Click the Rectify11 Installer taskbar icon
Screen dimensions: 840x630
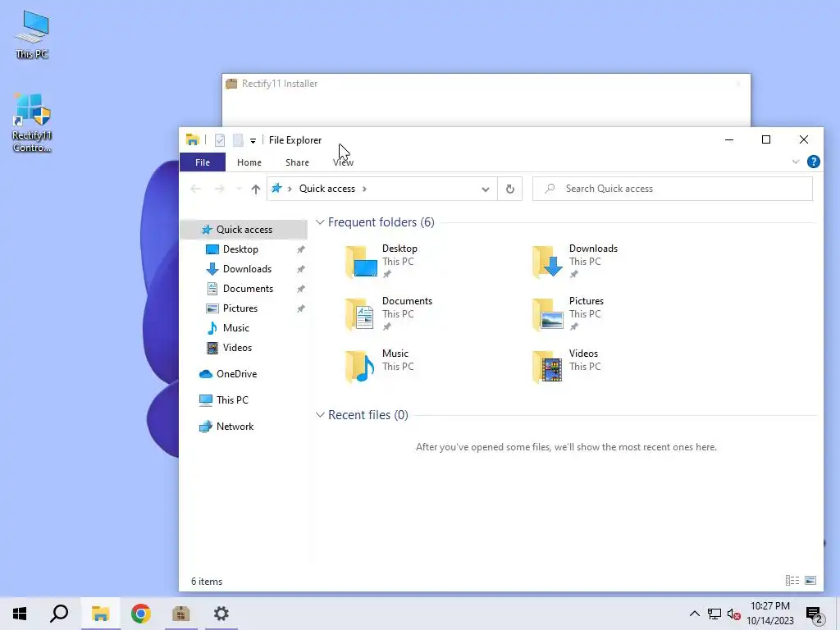[181, 614]
